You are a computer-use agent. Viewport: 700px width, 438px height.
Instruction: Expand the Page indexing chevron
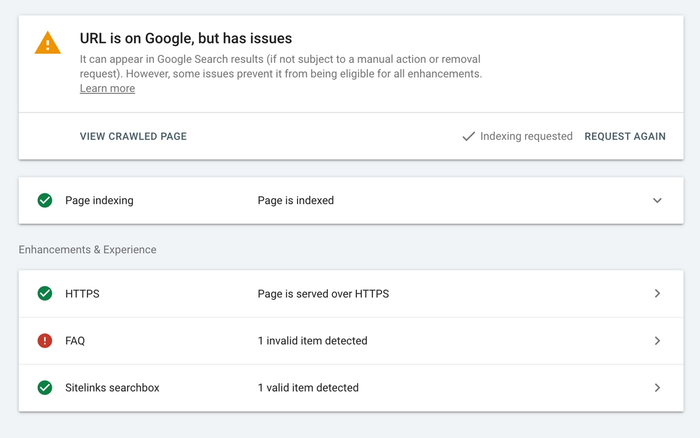point(657,200)
